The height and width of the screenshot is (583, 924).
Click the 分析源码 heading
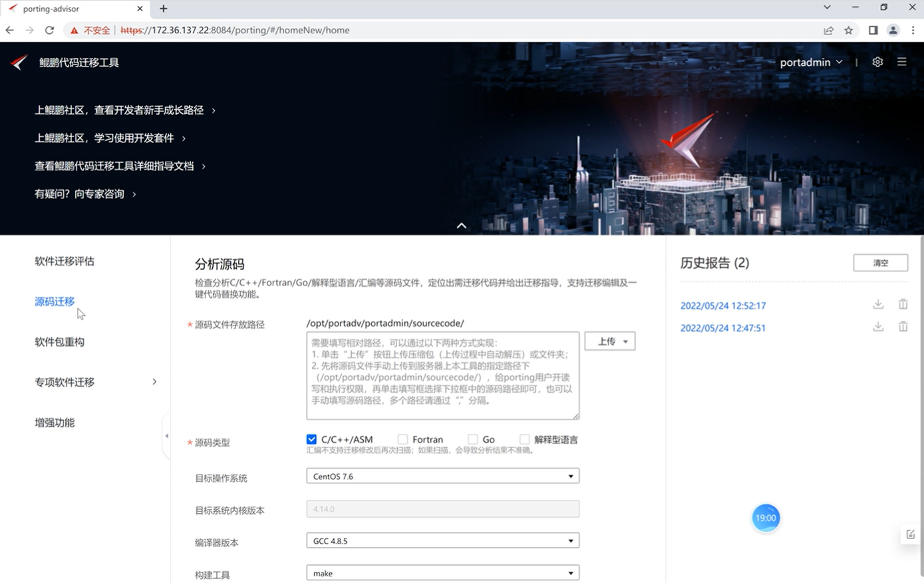point(220,264)
